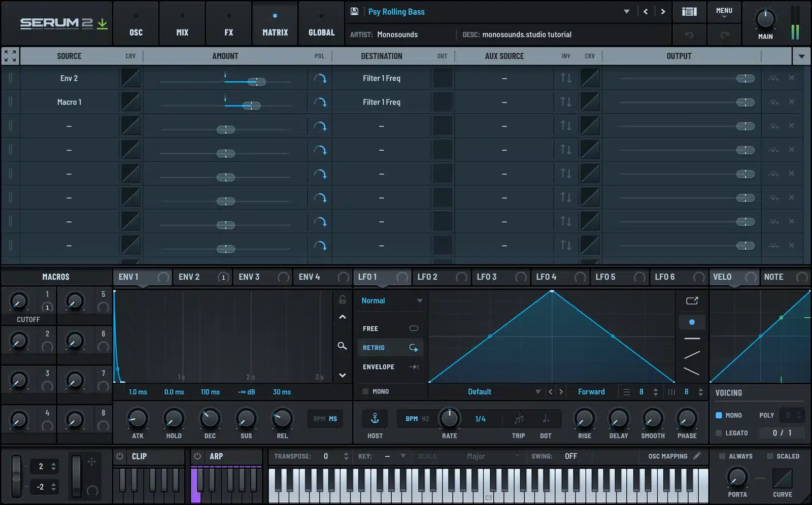Open the preset browser list icon
The width and height of the screenshot is (812, 505).
pyautogui.click(x=689, y=11)
